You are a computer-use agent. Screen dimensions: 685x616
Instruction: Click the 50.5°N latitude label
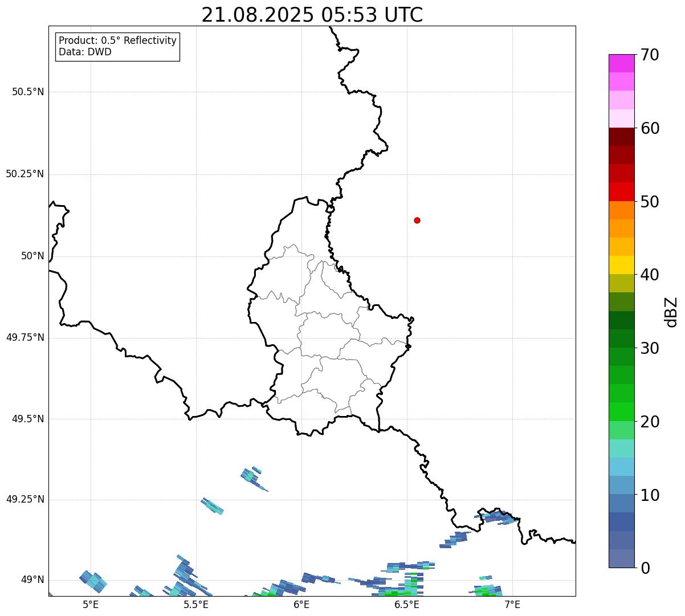click(x=28, y=92)
